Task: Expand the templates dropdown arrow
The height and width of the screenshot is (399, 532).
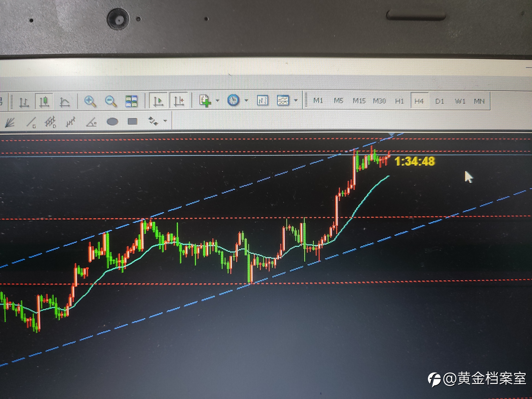Action: point(296,101)
